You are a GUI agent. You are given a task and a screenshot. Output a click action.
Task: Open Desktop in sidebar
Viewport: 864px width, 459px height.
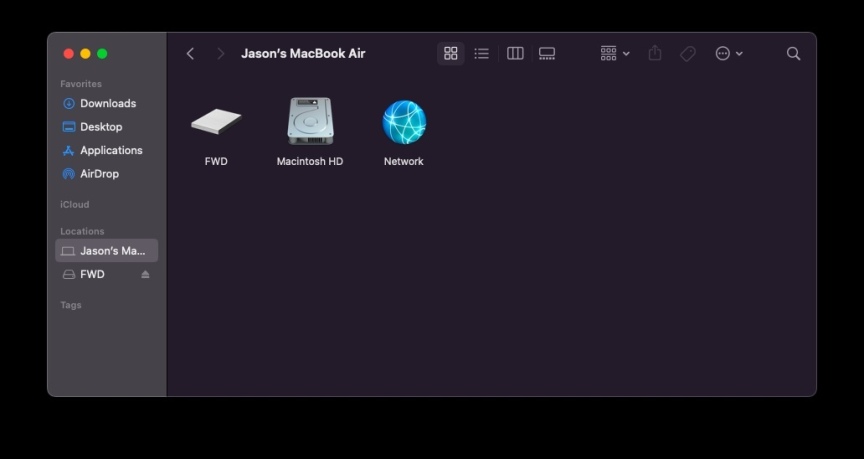(x=106, y=127)
